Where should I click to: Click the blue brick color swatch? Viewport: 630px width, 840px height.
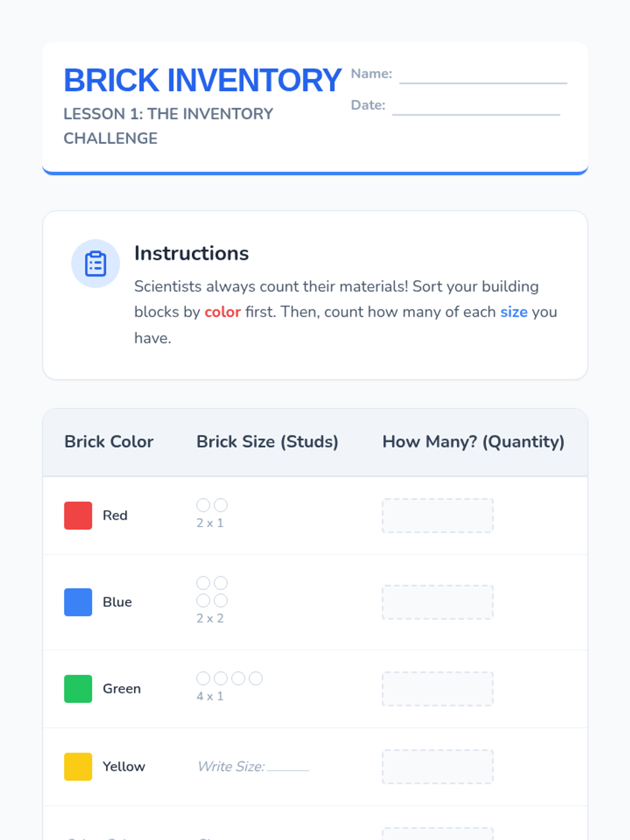click(78, 602)
